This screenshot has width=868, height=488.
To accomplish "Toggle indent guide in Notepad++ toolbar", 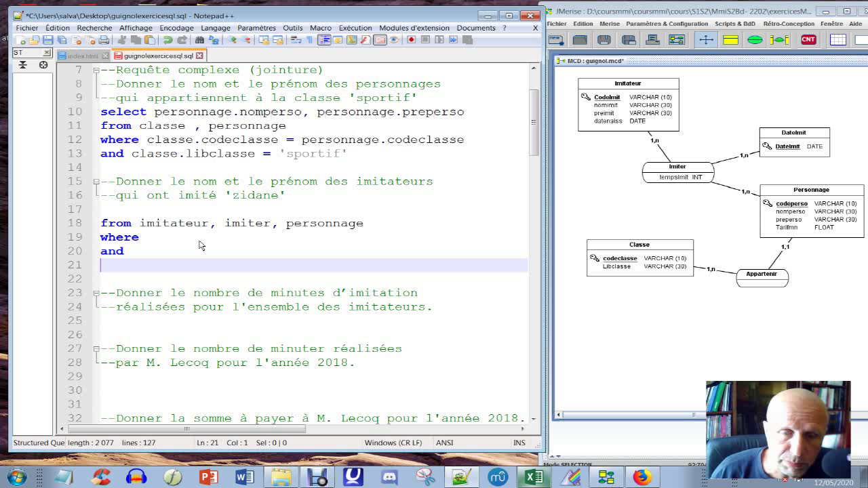I will coord(324,40).
